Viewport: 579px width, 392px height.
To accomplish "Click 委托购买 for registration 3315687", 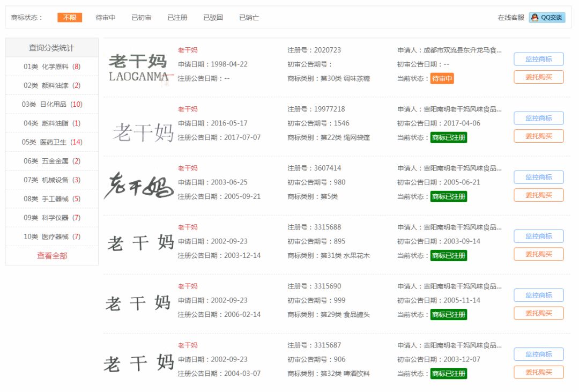I will tap(539, 372).
